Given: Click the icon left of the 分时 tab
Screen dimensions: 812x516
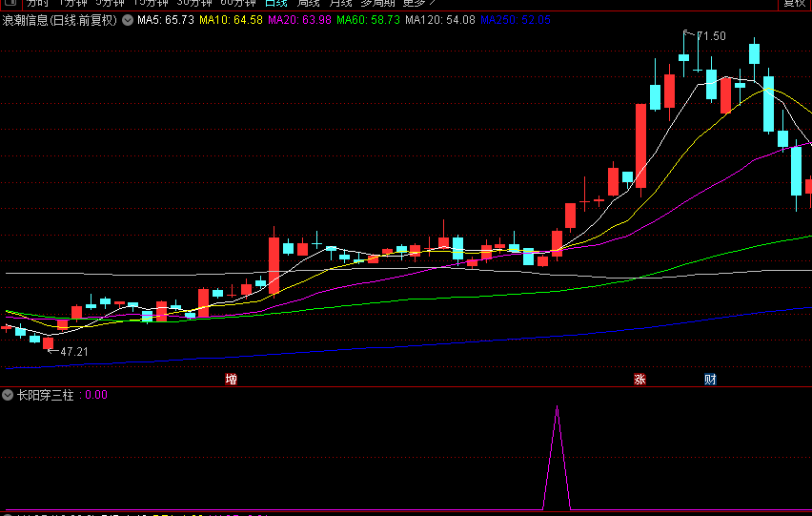Looking at the screenshot, I should coord(11,3).
